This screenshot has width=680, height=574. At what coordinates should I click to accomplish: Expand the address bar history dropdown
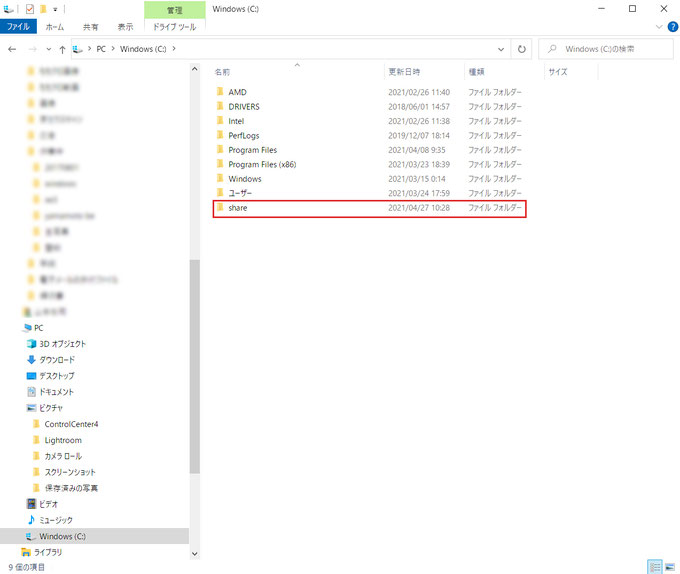point(501,49)
